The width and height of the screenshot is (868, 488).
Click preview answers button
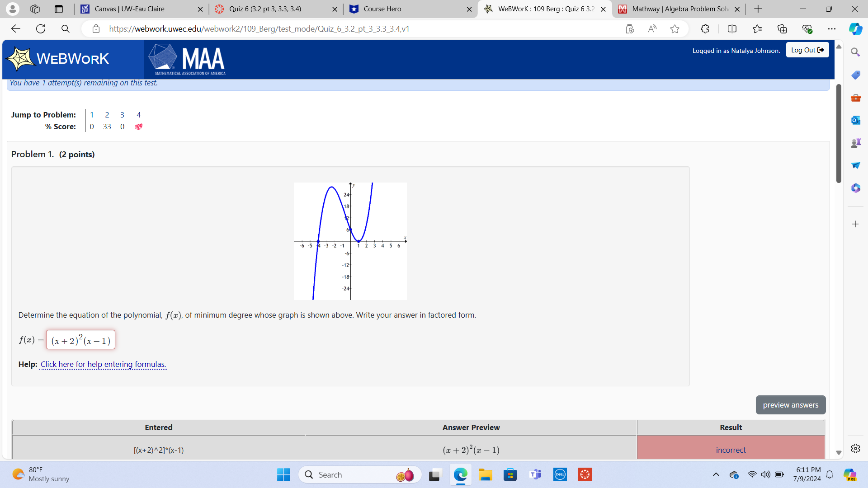click(x=790, y=405)
